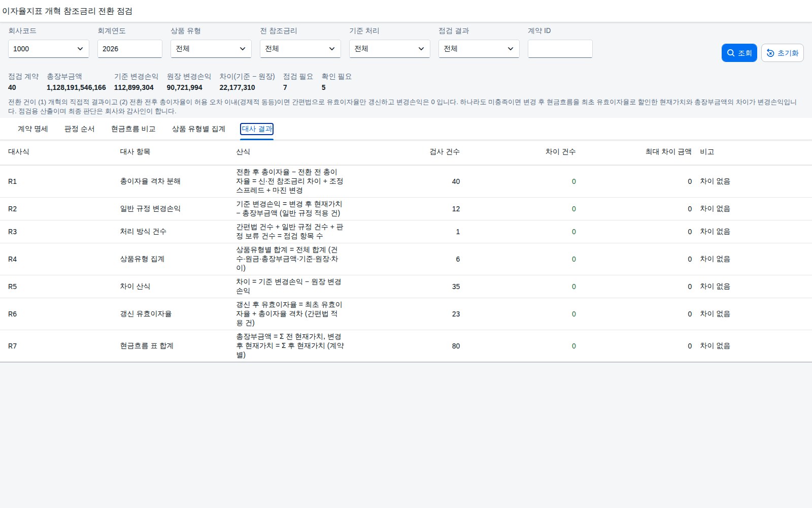Click 일반 규정 변경손익 item
Screen dimensions: 812x508
pos(150,209)
